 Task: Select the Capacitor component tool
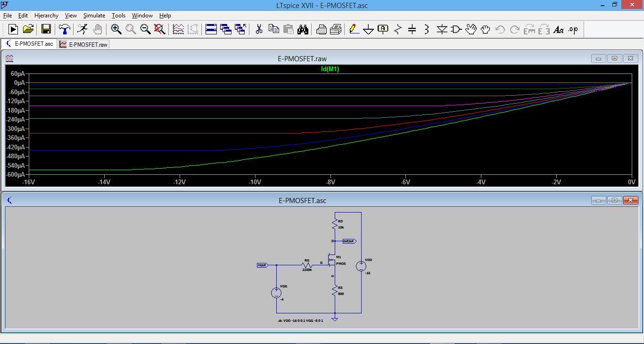(x=412, y=30)
